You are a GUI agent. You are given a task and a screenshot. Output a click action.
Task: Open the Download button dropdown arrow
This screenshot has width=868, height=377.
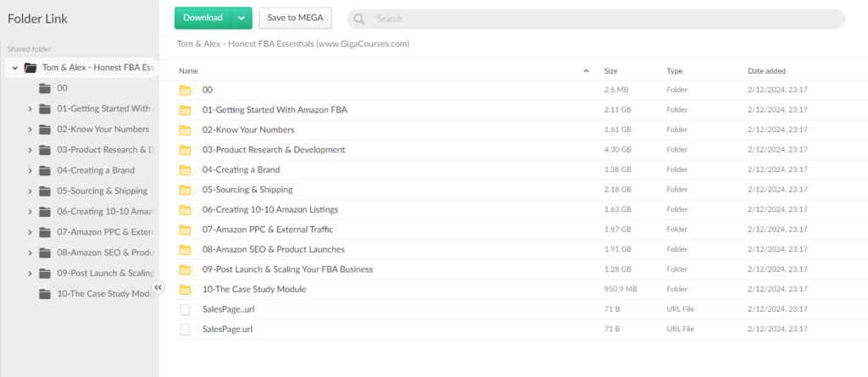pos(242,18)
